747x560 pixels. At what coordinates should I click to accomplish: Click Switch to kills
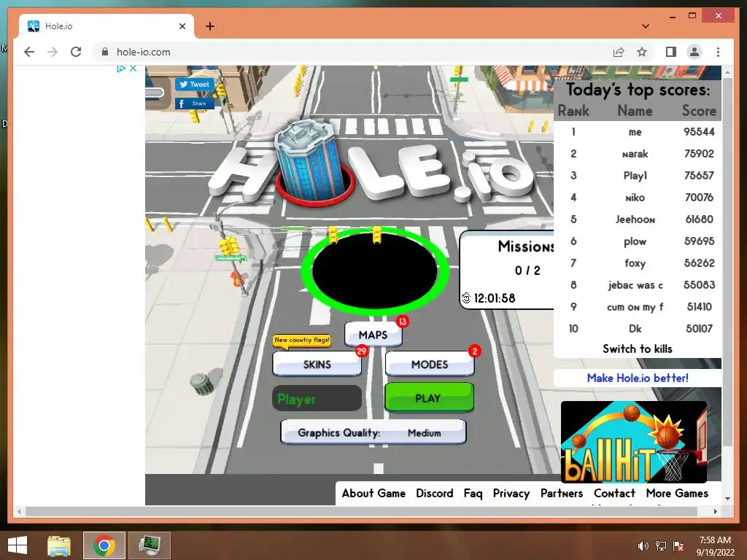click(637, 349)
